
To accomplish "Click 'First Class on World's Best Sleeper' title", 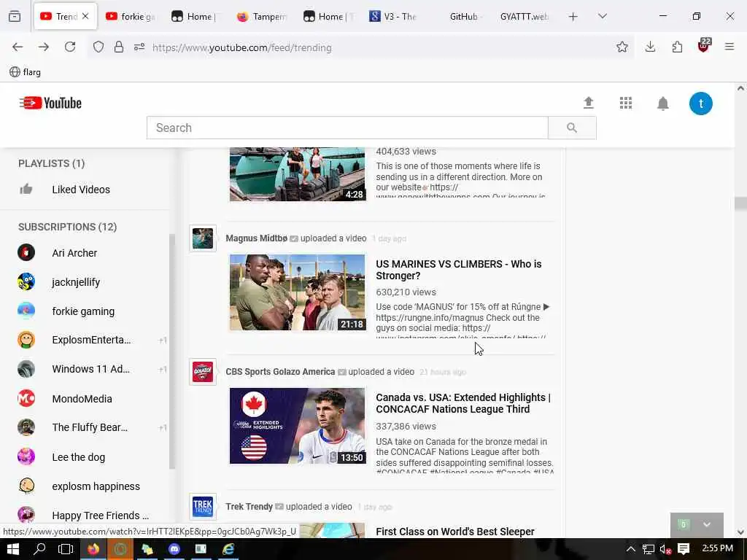I will pyautogui.click(x=455, y=532).
